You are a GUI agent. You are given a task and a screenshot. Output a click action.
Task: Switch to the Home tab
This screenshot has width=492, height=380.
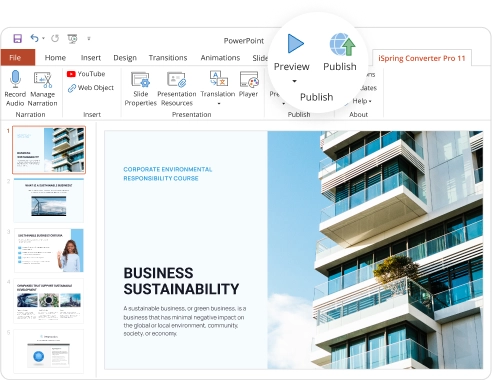point(55,58)
